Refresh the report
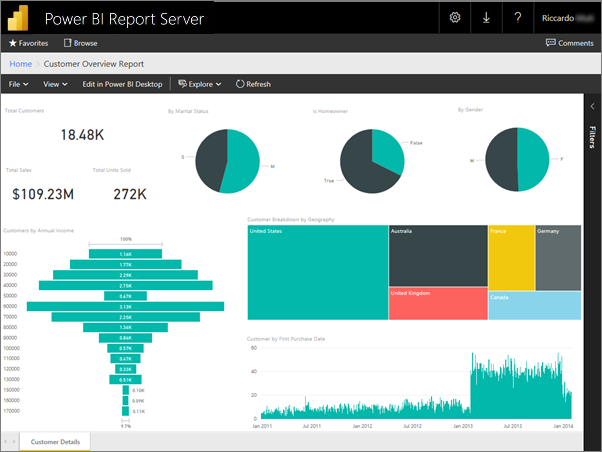 pyautogui.click(x=253, y=84)
